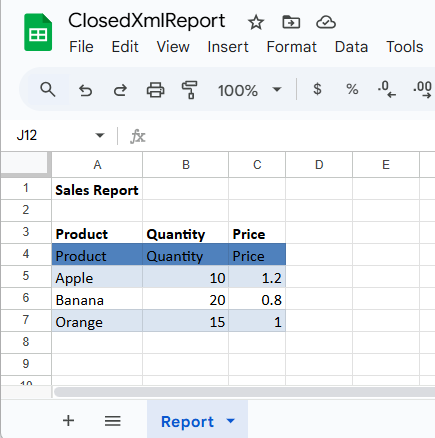Rename the ClosedXmlReport document title
Image resolution: width=435 pixels, height=438 pixels.
147,21
